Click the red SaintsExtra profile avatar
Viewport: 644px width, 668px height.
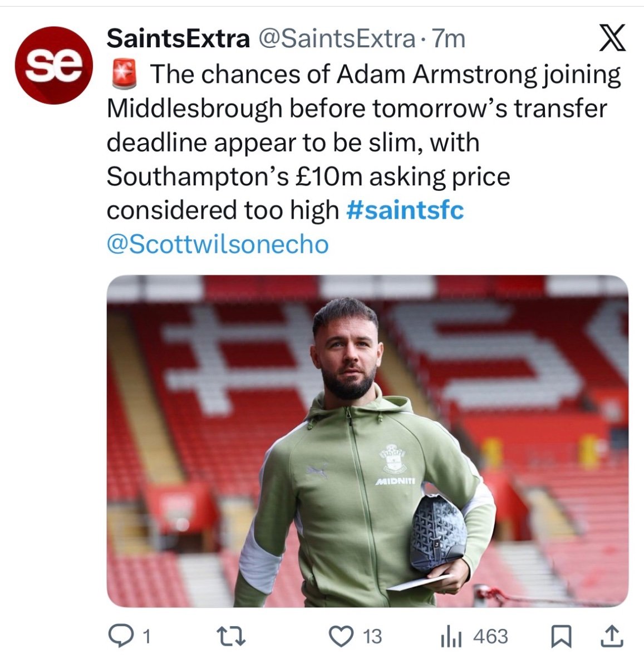point(53,65)
